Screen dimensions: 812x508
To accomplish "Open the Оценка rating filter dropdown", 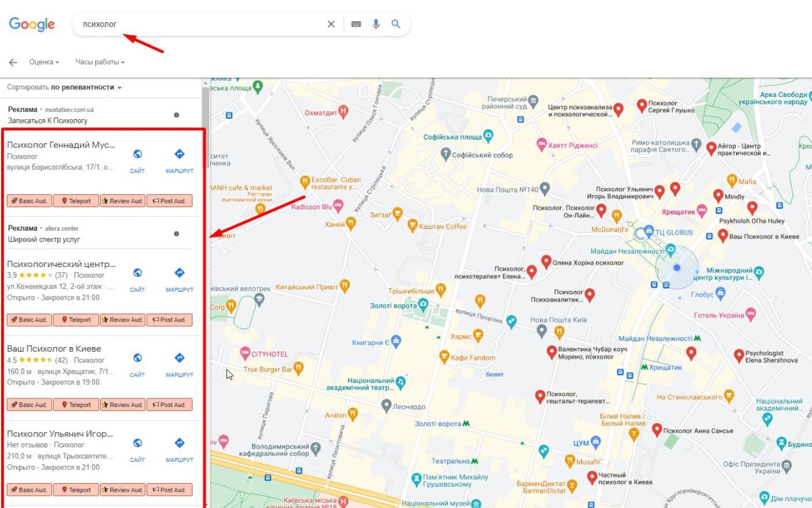I will [x=44, y=62].
